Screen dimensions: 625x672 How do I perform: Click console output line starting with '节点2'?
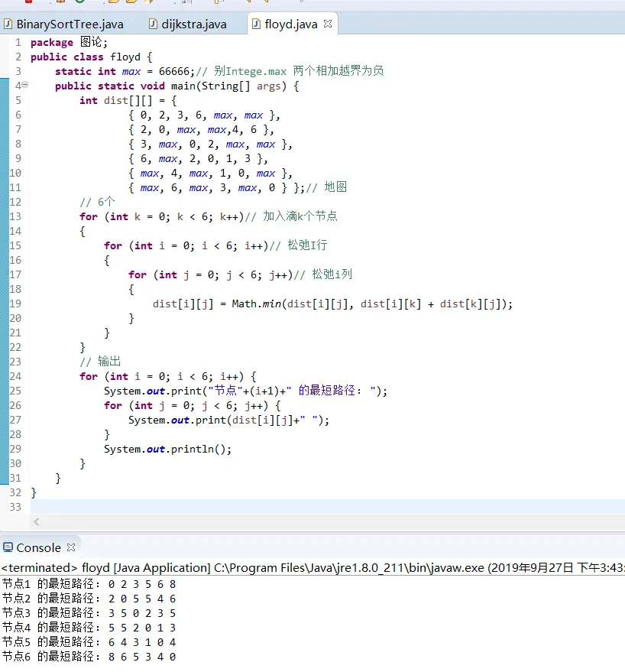[x=89, y=599]
